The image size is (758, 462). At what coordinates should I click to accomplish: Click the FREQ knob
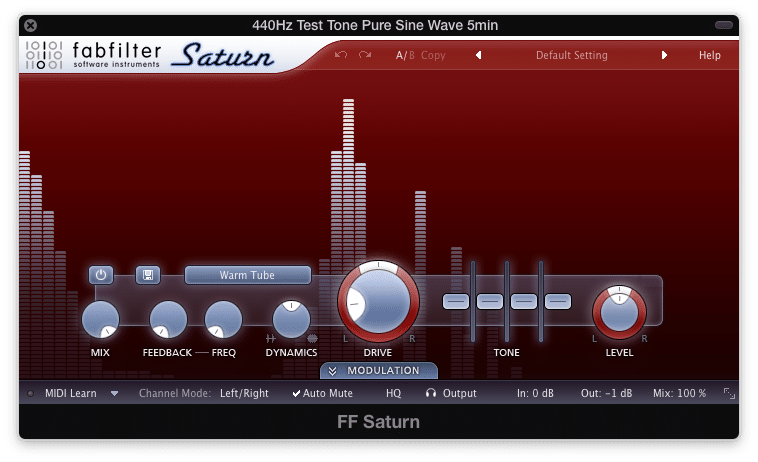pos(223,319)
